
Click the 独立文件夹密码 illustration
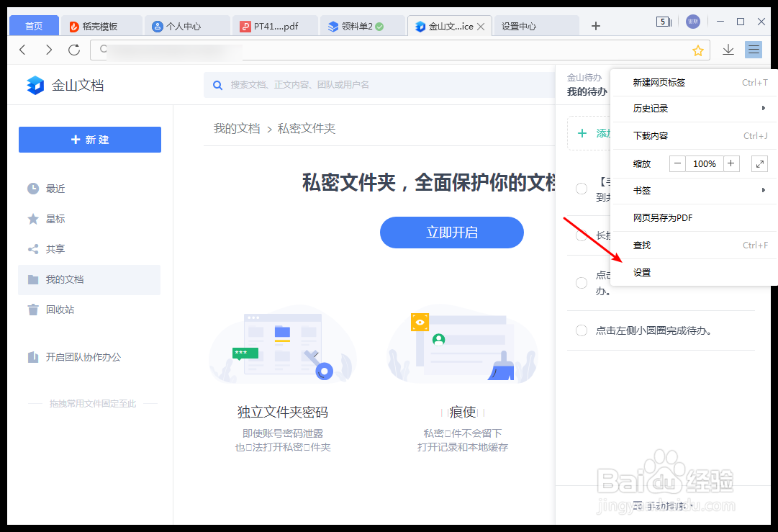282,346
